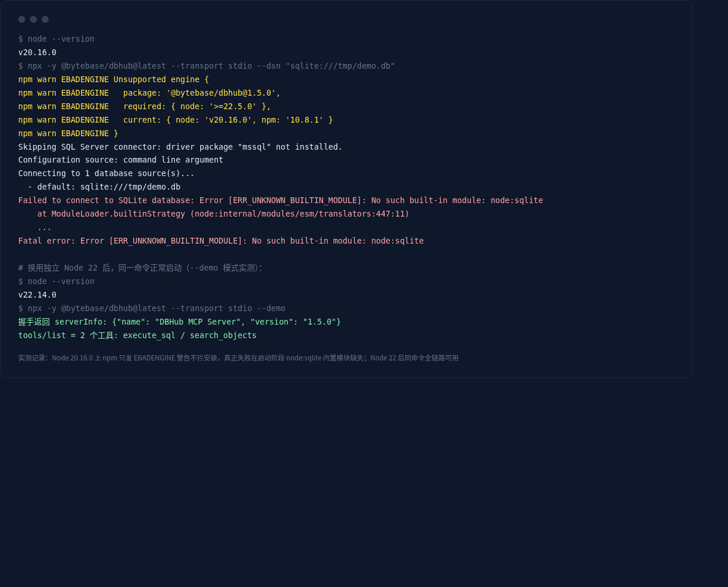Click the 'Configuration source: command line argument' line

(x=120, y=160)
